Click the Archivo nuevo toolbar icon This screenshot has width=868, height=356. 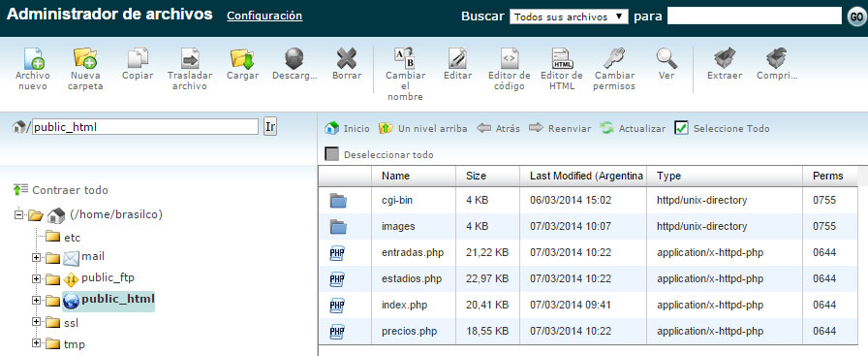coord(33,59)
